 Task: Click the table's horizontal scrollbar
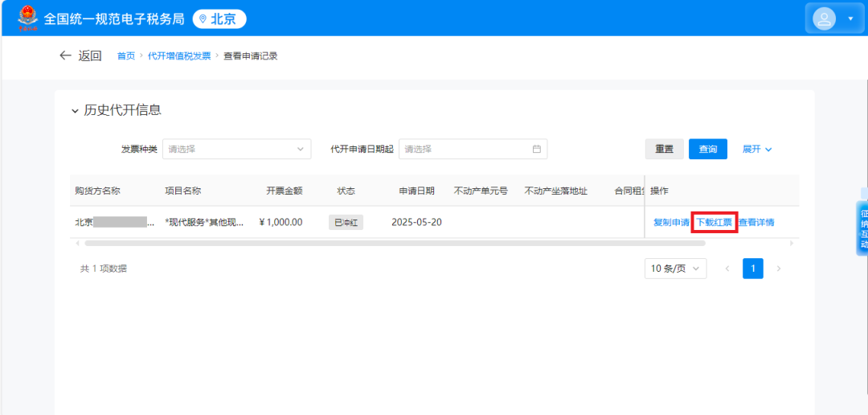point(395,243)
